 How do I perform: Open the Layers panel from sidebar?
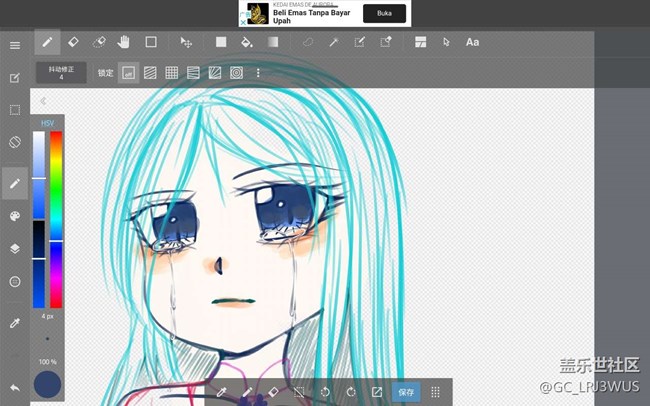14,248
